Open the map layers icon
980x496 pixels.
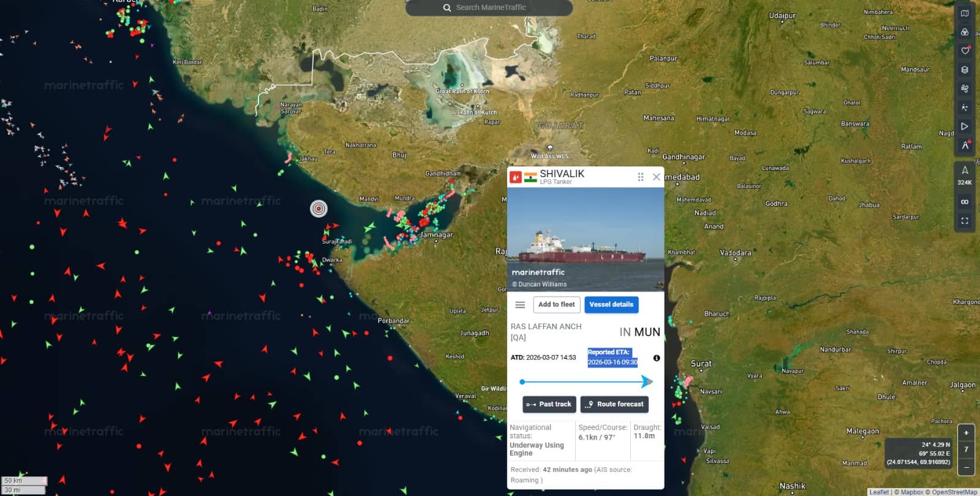965,70
